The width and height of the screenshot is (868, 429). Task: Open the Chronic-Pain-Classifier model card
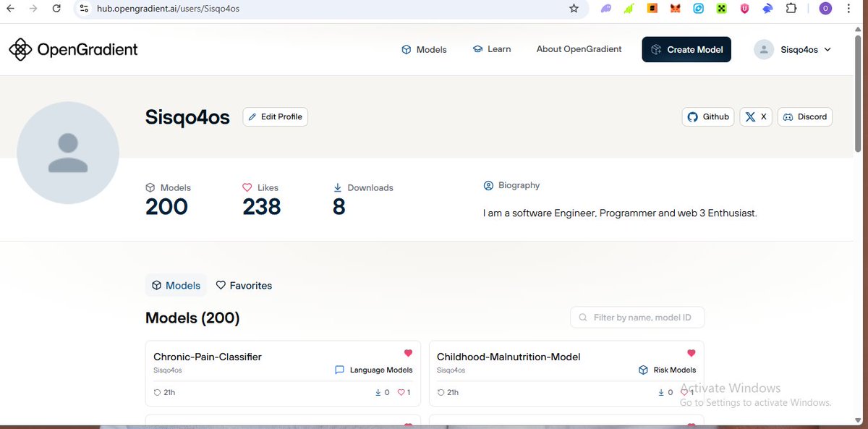283,373
